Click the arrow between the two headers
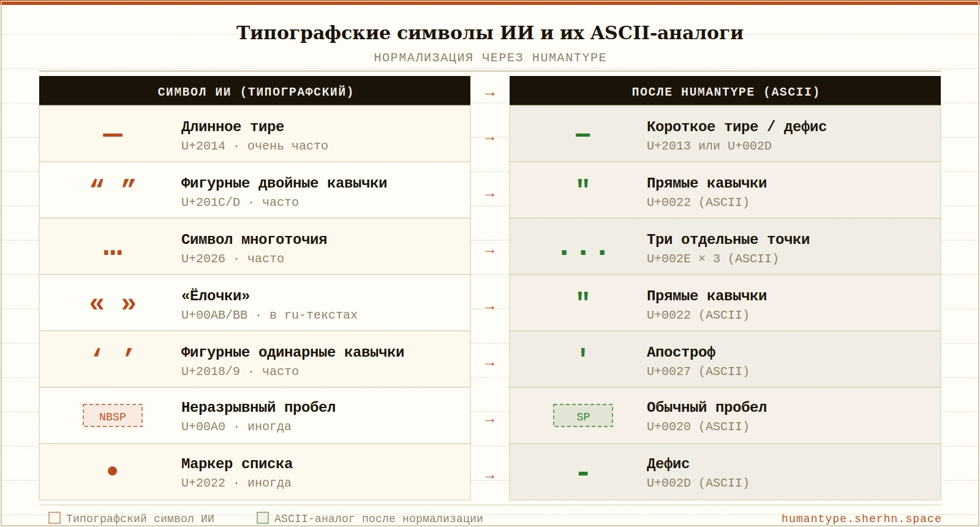This screenshot has width=980, height=527. tap(490, 94)
